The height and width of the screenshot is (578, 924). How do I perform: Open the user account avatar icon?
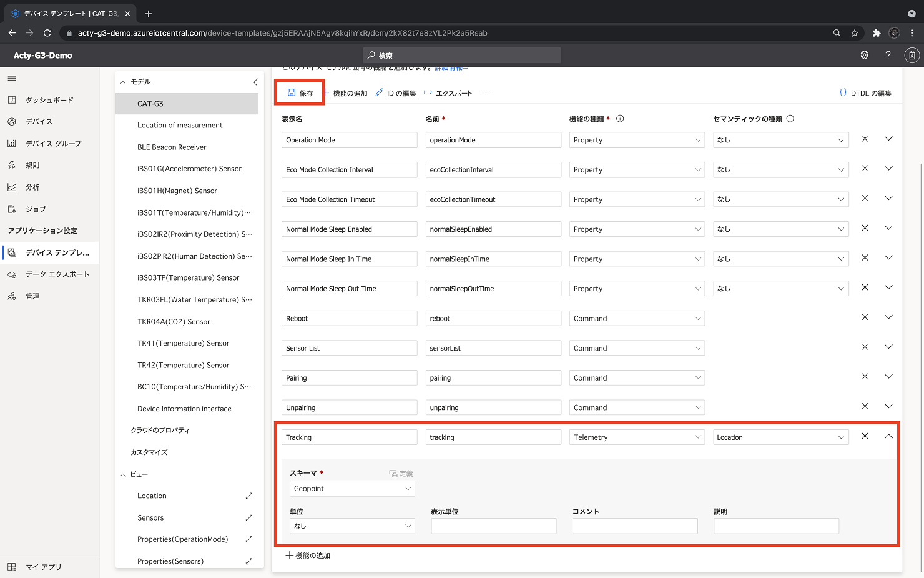pyautogui.click(x=912, y=55)
